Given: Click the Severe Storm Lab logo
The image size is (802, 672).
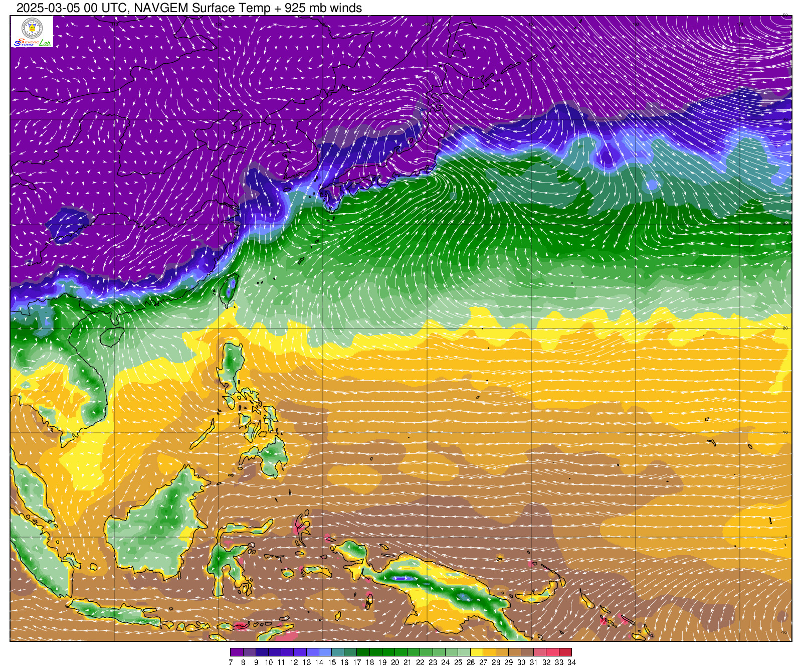Looking at the screenshot, I should click(x=32, y=43).
